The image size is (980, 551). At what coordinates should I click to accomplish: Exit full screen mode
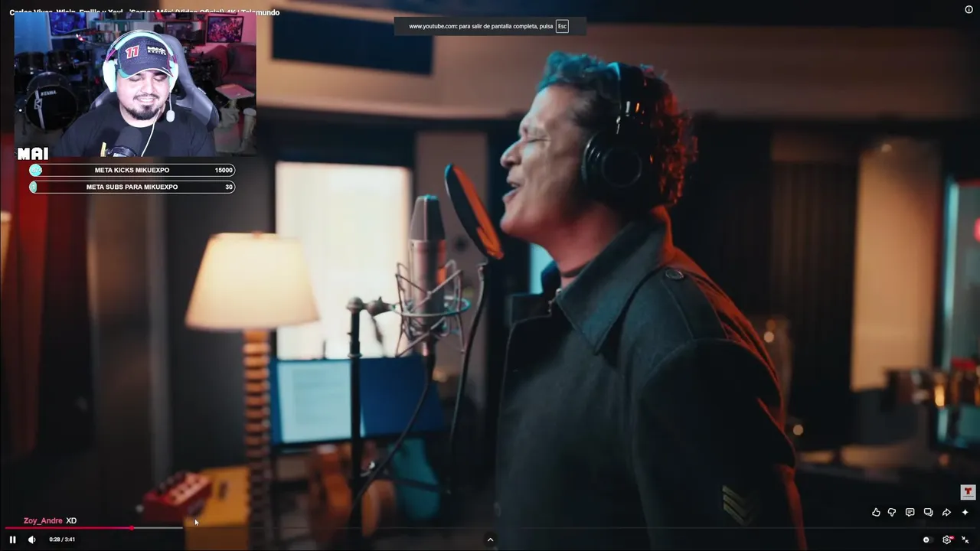965,540
